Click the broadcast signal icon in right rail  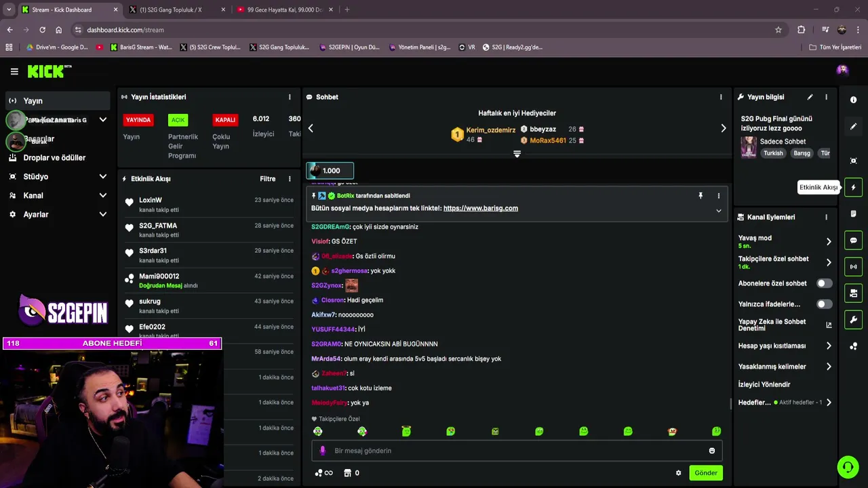pos(853,267)
